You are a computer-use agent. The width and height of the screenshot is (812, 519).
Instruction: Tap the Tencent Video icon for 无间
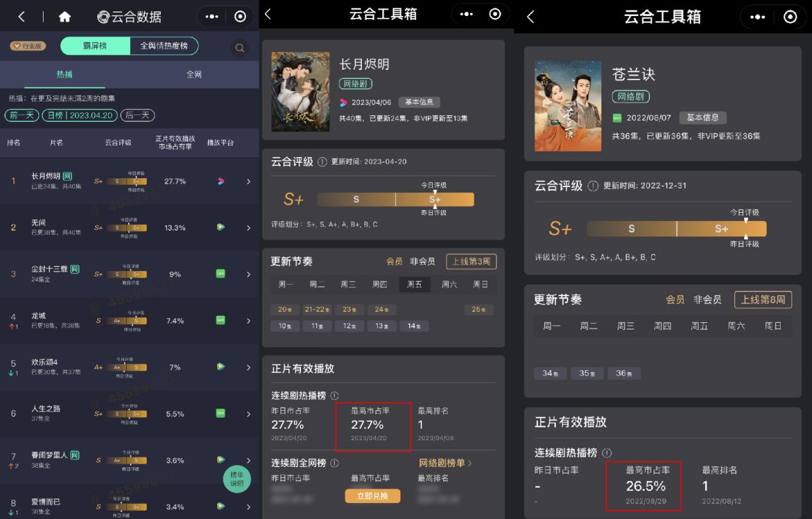click(x=220, y=227)
